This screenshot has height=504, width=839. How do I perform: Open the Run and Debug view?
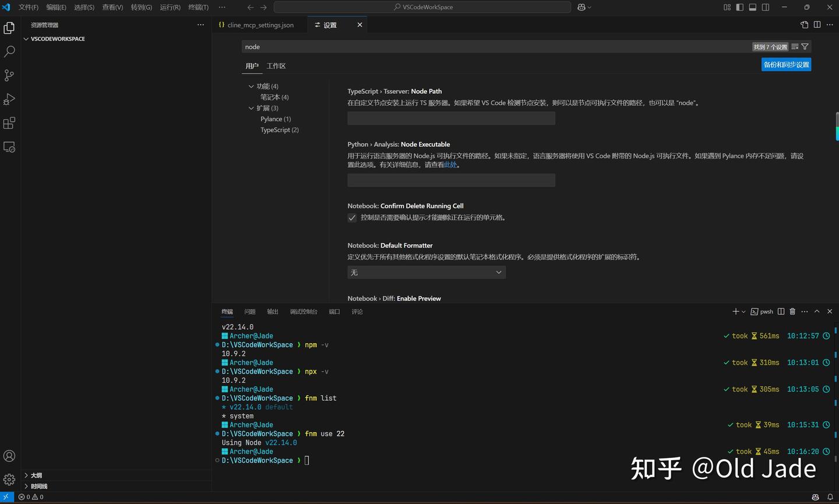point(9,99)
